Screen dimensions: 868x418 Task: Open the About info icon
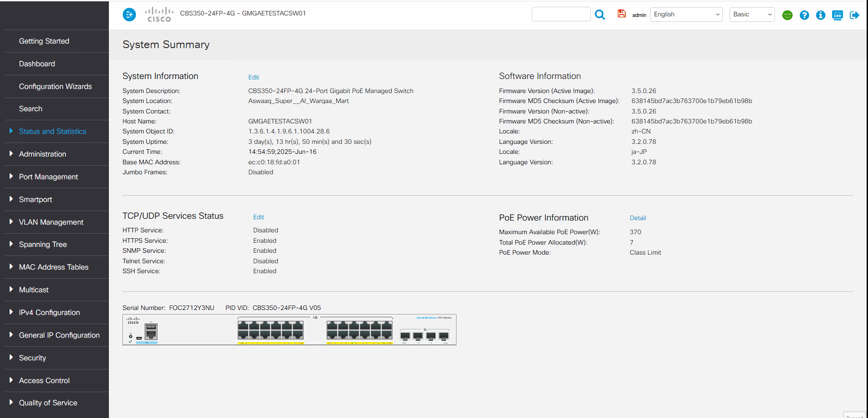point(820,15)
